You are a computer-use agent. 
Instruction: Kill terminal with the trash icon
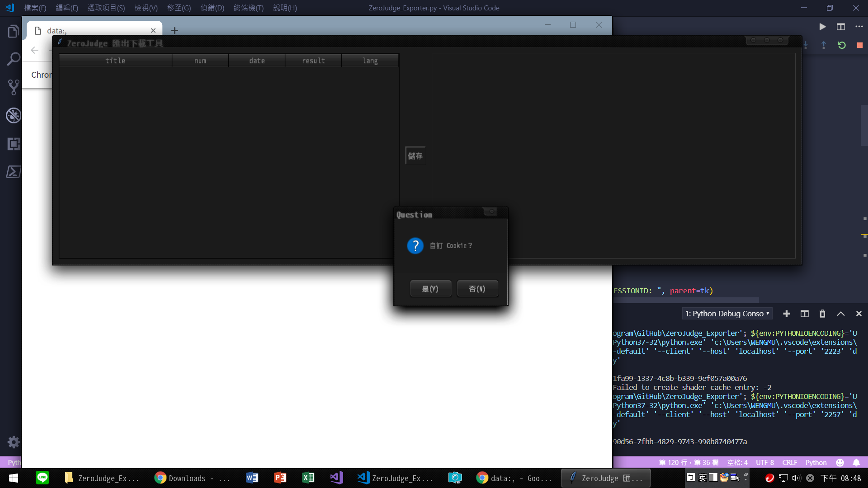pos(822,314)
